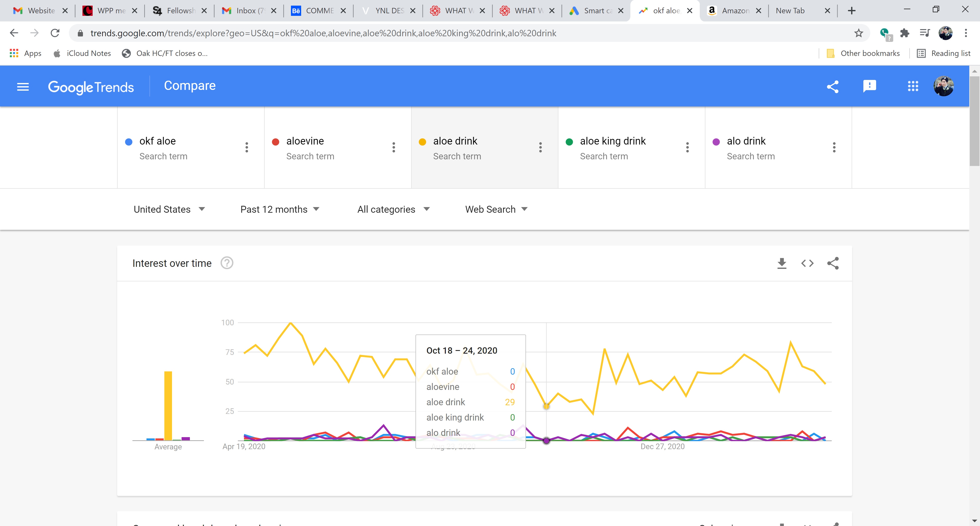
Task: Open options menu for aloevine term
Action: pos(394,147)
